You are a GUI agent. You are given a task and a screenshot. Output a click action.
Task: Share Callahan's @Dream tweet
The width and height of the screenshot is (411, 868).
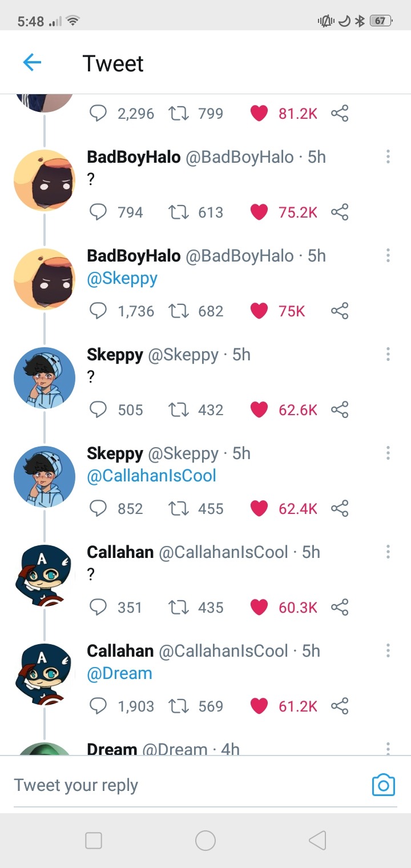(x=340, y=706)
